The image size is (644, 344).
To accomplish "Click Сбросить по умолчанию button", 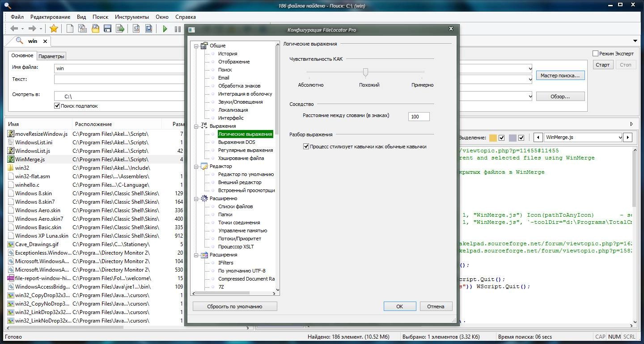I will [235, 306].
